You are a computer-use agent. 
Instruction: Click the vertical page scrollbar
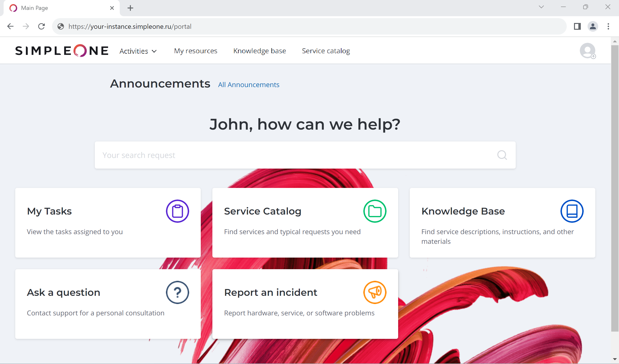tap(615, 187)
